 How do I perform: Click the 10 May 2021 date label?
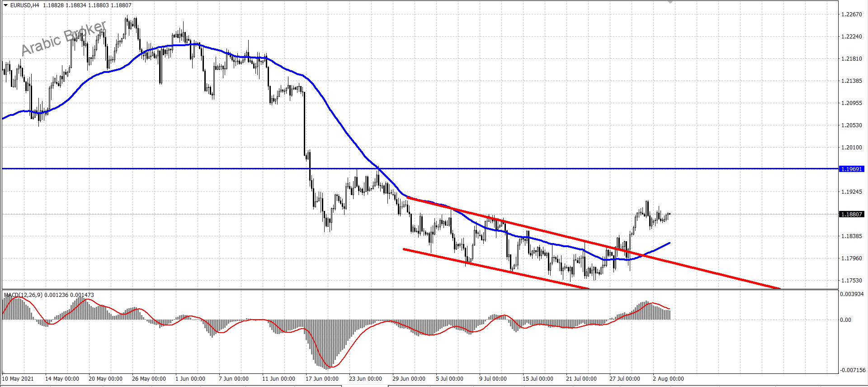click(x=18, y=379)
